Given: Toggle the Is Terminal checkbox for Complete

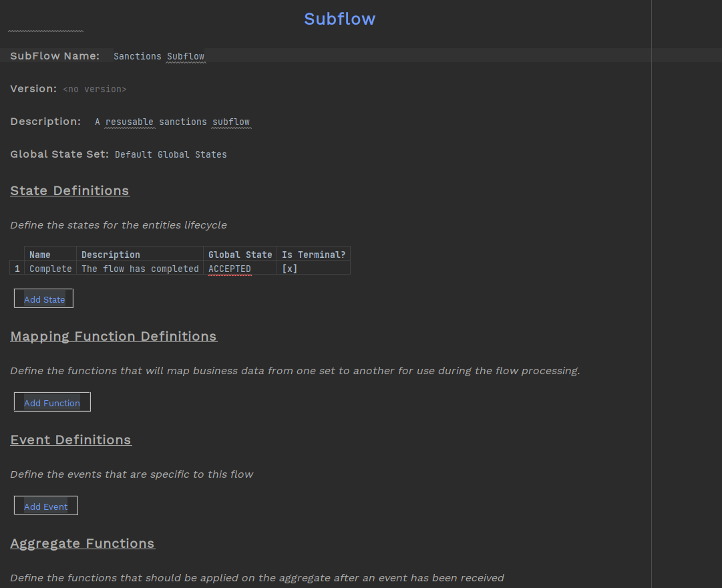Looking at the screenshot, I should [x=289, y=269].
